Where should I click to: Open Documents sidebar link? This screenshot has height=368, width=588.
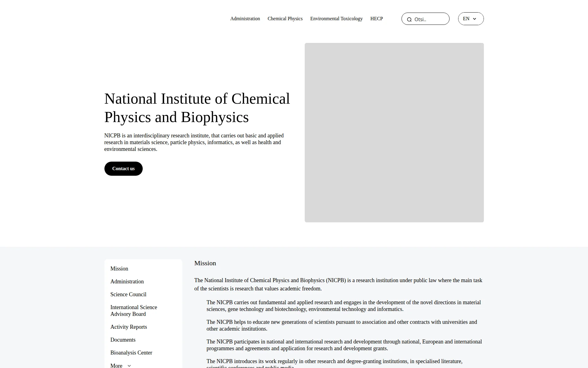click(x=123, y=340)
